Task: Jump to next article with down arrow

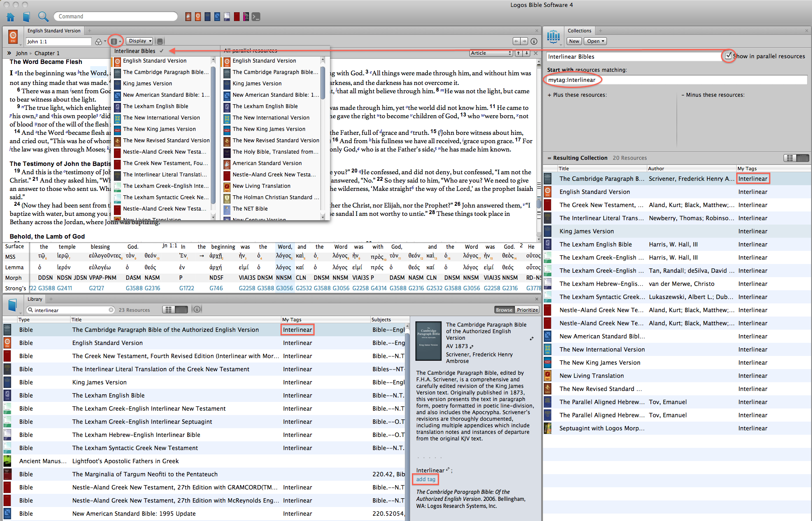Action: [526, 53]
